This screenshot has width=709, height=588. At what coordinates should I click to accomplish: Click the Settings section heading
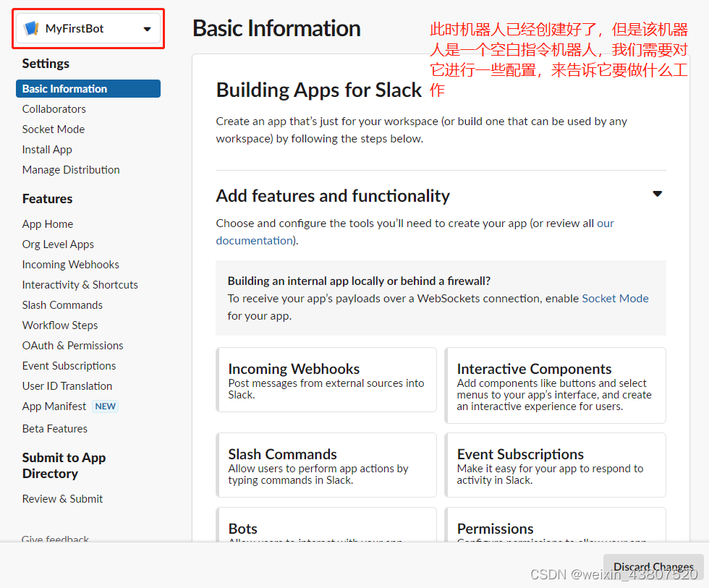(46, 64)
